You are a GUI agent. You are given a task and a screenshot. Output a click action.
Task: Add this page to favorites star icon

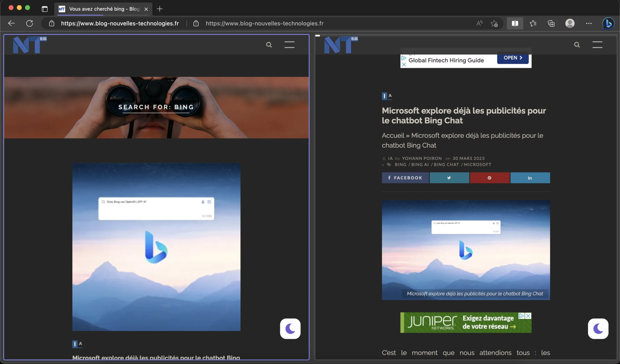(x=494, y=23)
